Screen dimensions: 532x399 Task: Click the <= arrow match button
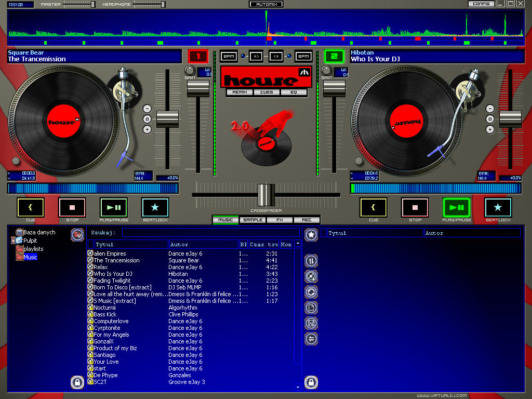point(276,56)
